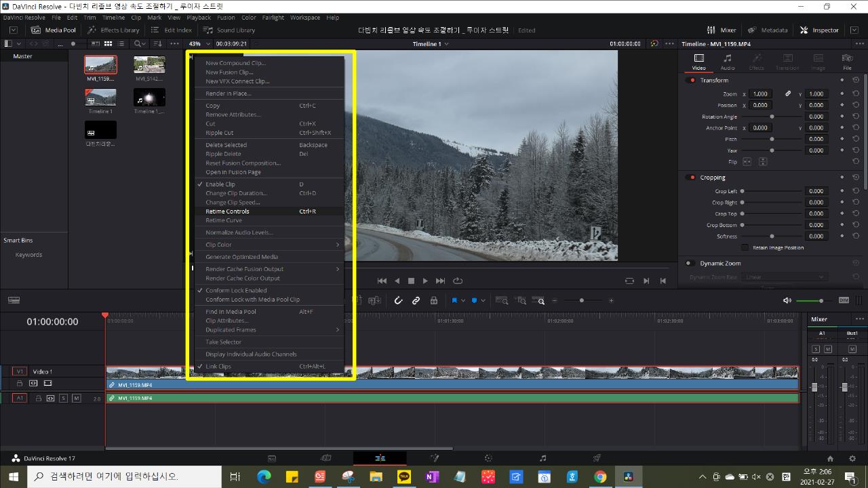This screenshot has height=488, width=868.
Task: Open the flag color dropdown arrow
Action: pyautogui.click(x=463, y=300)
